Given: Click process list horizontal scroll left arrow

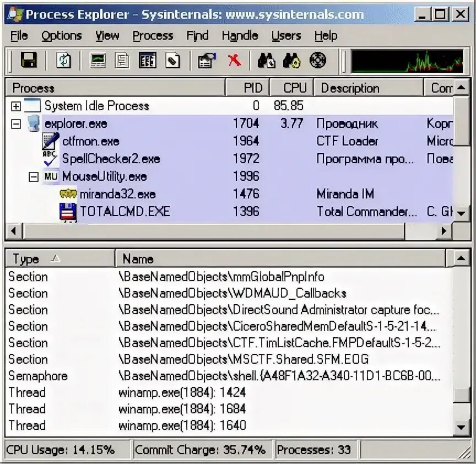Looking at the screenshot, I should (13, 231).
